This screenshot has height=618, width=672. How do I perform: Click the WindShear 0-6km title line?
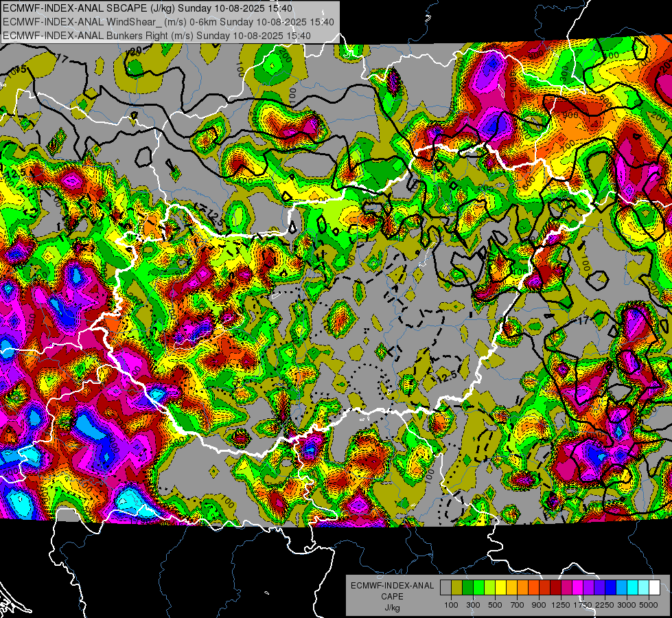[168, 22]
